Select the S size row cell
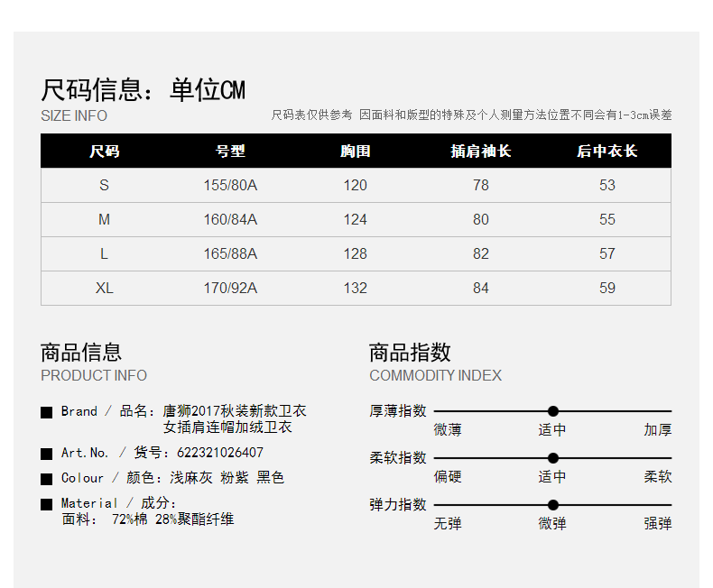Image resolution: width=713 pixels, height=588 pixels. coord(104,185)
